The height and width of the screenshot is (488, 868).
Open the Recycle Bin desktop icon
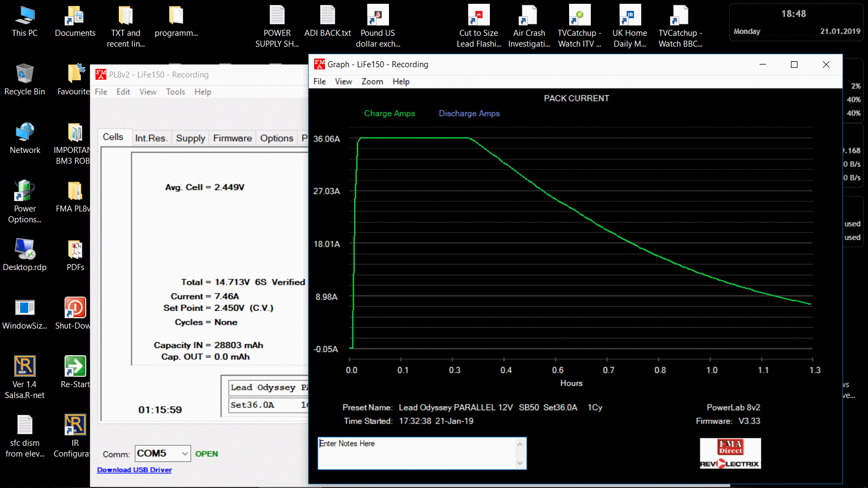click(x=24, y=74)
